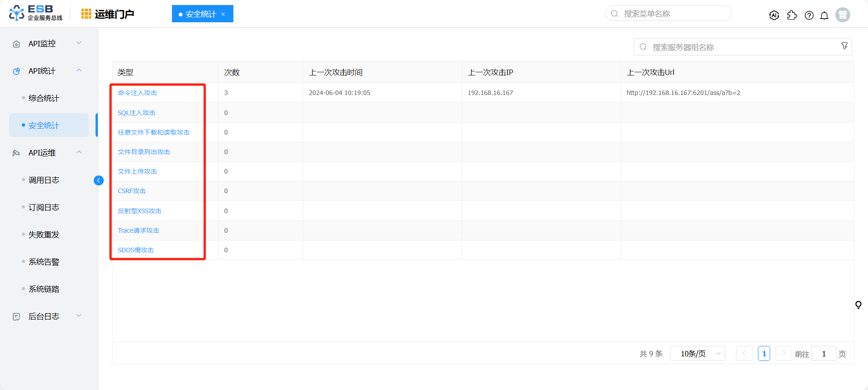Screen dimensions: 868x390
Task: Focus the 搜索服务器组名称 search field
Action: 742,47
